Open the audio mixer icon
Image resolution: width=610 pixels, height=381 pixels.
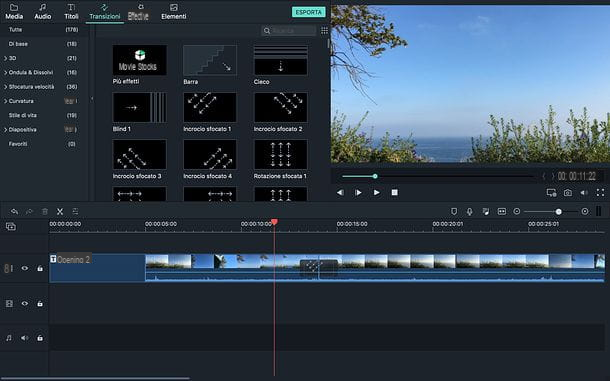tap(486, 211)
